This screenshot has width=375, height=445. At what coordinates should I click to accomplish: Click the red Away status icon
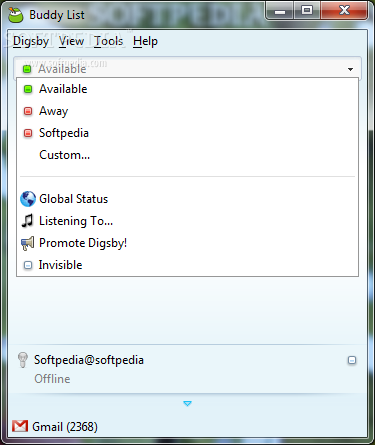pos(28,111)
